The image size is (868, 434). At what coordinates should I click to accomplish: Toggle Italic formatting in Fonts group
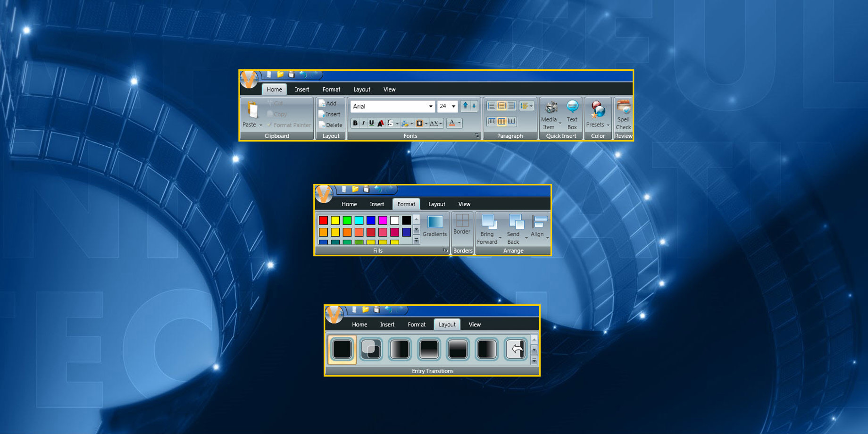point(363,123)
